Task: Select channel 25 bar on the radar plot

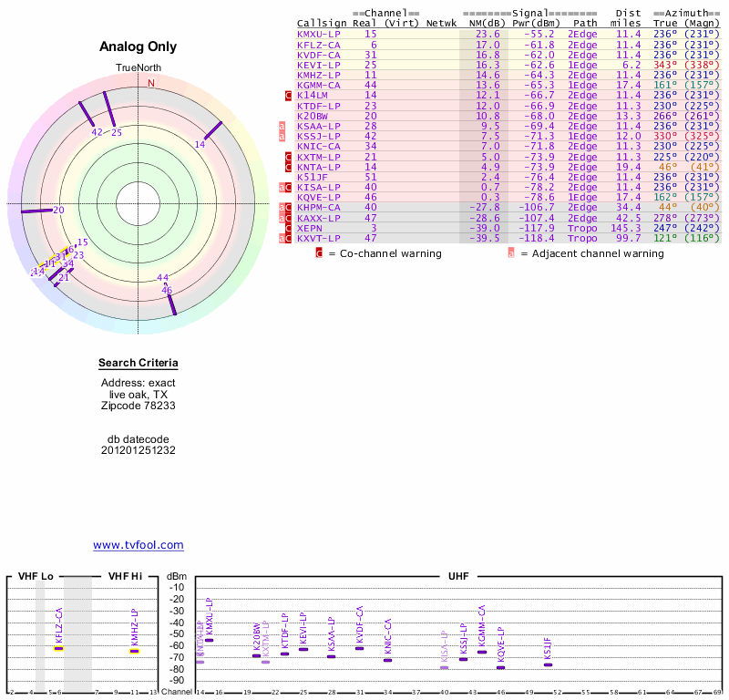Action: (108, 110)
